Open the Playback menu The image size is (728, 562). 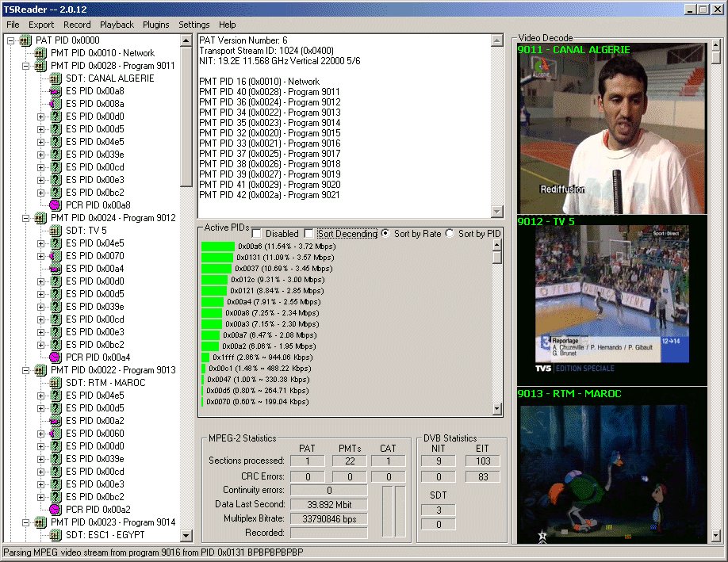pos(117,25)
